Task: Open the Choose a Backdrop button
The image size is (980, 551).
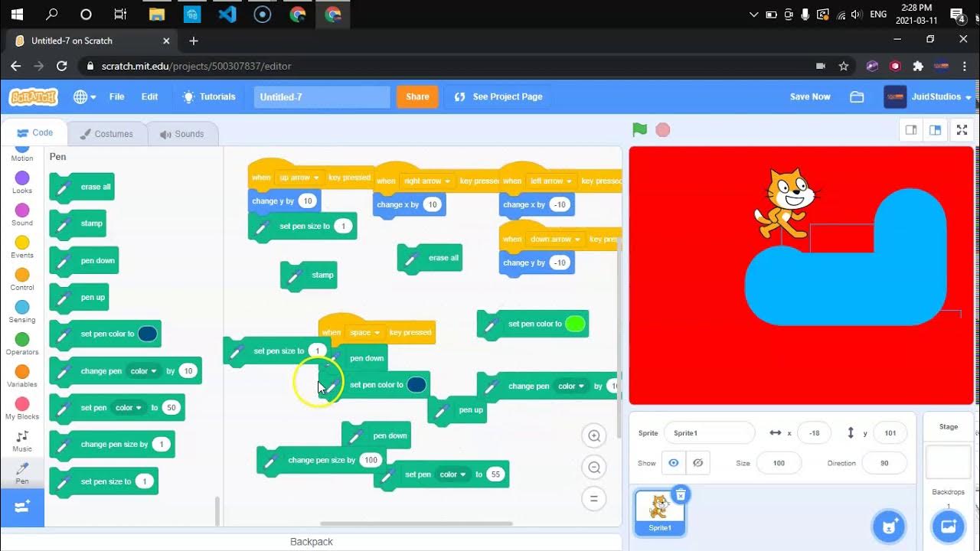Action: [x=948, y=527]
